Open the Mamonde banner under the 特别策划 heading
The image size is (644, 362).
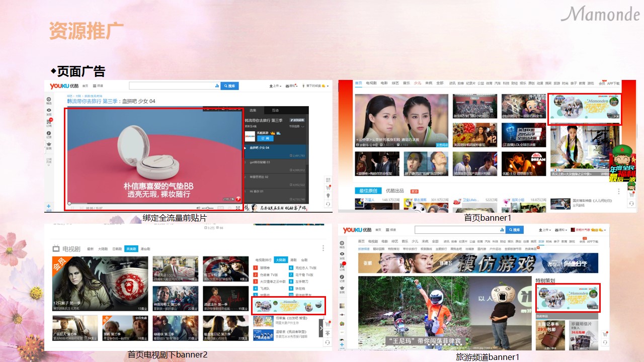point(568,298)
